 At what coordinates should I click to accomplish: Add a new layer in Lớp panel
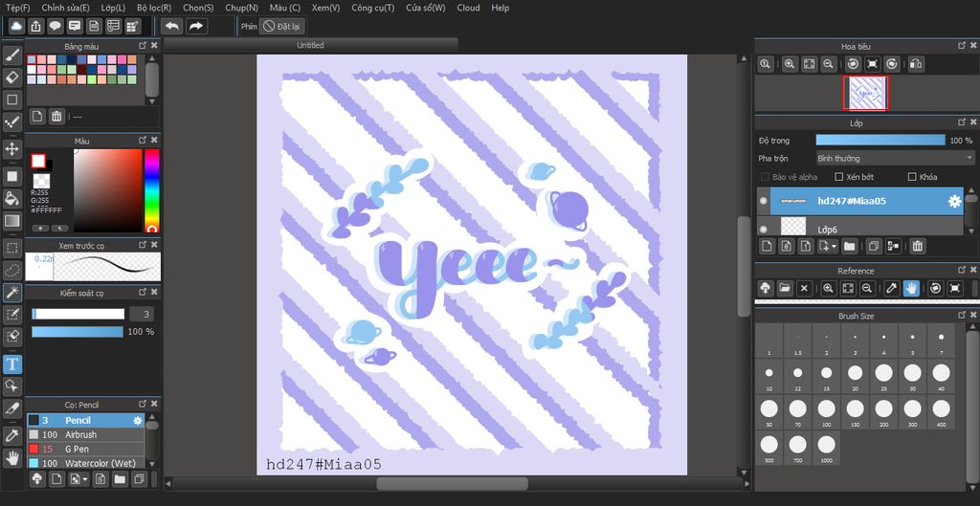click(767, 246)
